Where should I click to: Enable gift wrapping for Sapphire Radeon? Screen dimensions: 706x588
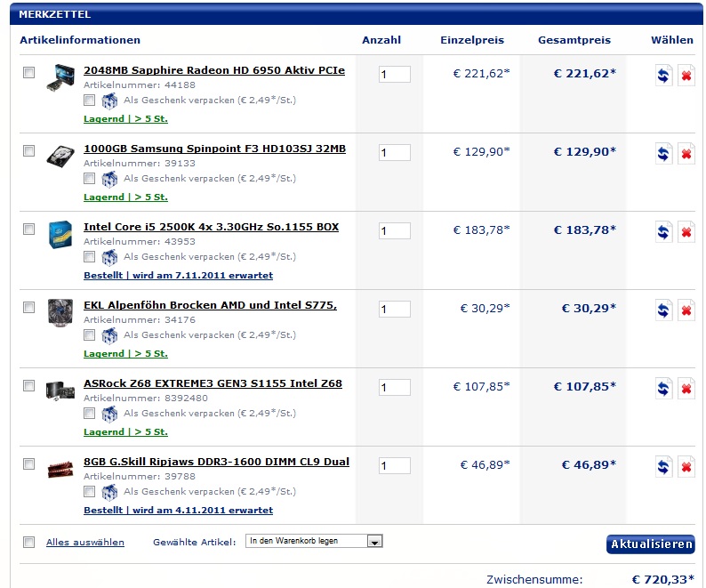pos(89,100)
